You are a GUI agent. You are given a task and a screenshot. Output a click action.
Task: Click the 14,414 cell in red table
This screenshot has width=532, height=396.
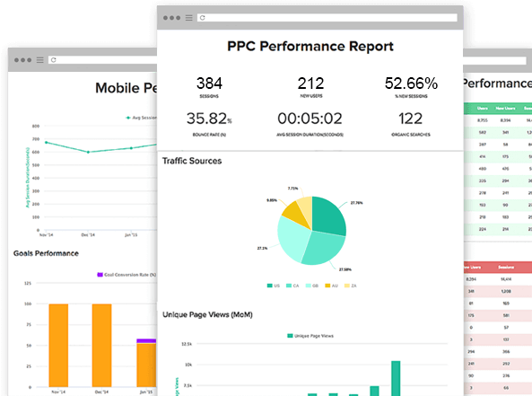(506, 279)
